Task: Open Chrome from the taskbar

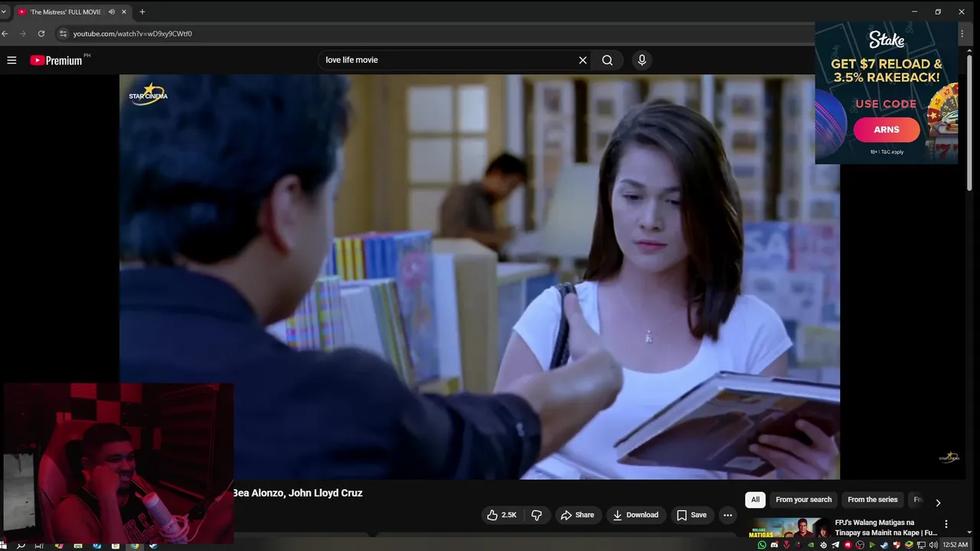Action: (135, 545)
